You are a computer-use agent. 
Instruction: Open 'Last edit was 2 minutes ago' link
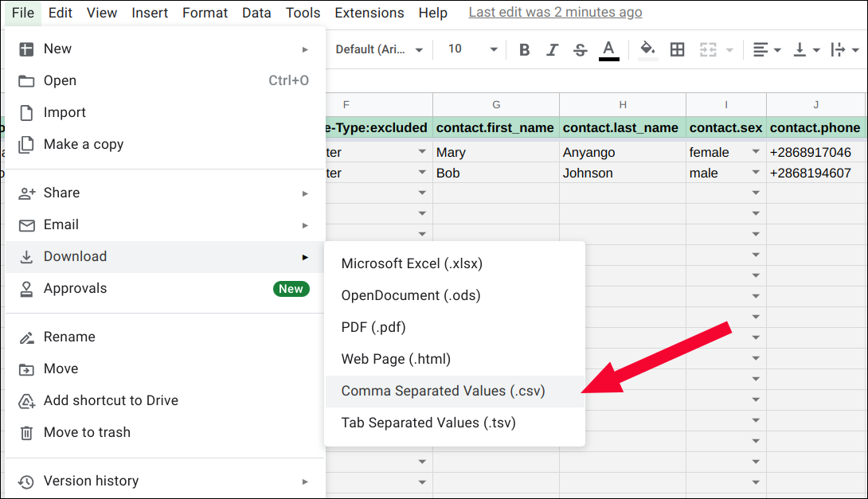click(x=555, y=12)
